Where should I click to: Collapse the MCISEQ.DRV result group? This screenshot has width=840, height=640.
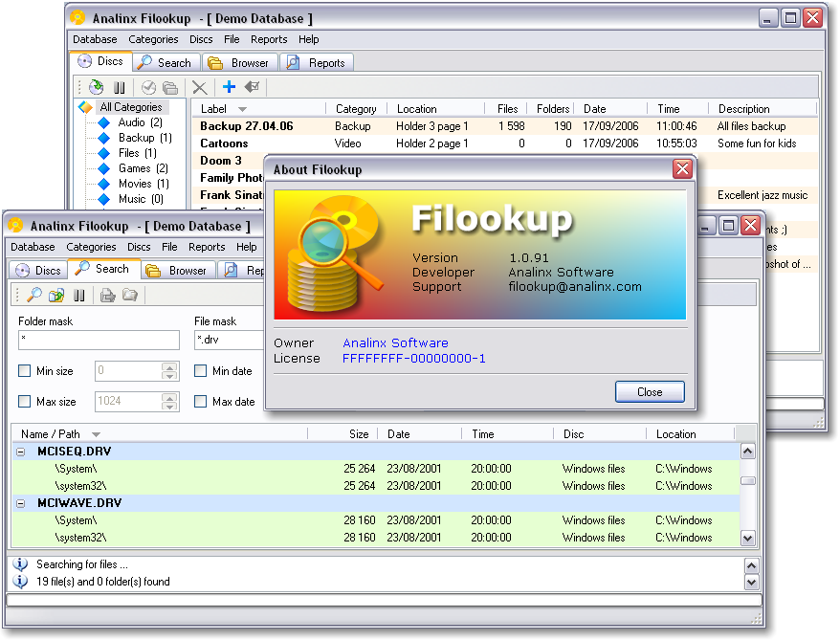(x=21, y=452)
